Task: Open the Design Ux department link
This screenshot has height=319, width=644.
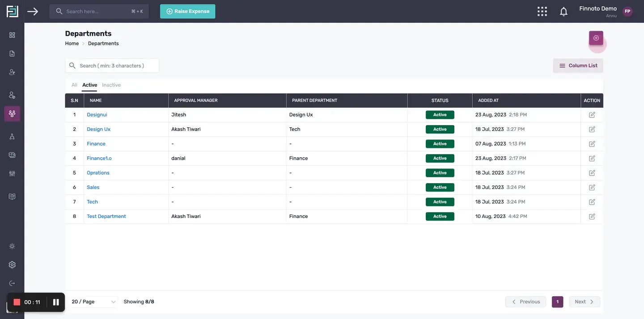Action: pyautogui.click(x=98, y=129)
